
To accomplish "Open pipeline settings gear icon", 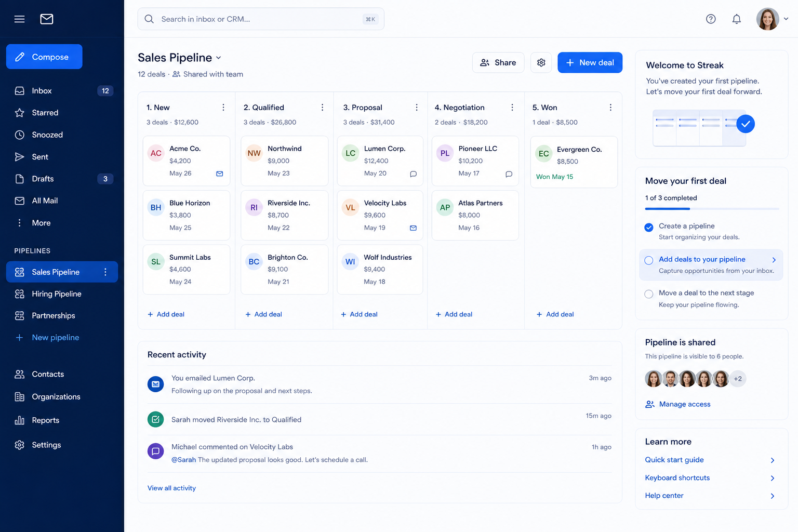I will [541, 63].
